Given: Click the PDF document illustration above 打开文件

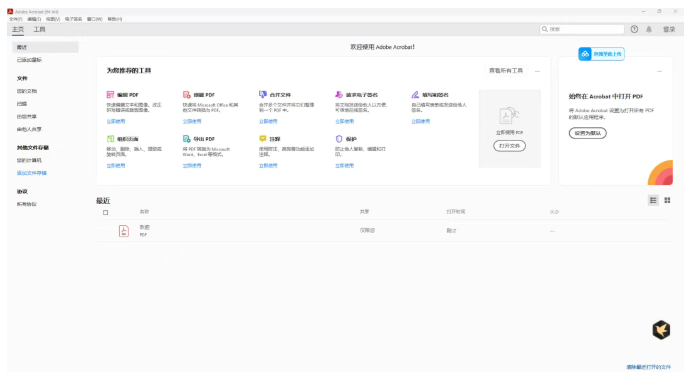Looking at the screenshot, I should [x=509, y=116].
